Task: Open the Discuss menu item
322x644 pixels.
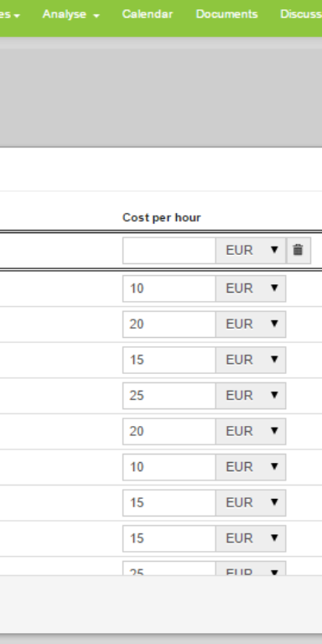Action: tap(301, 14)
